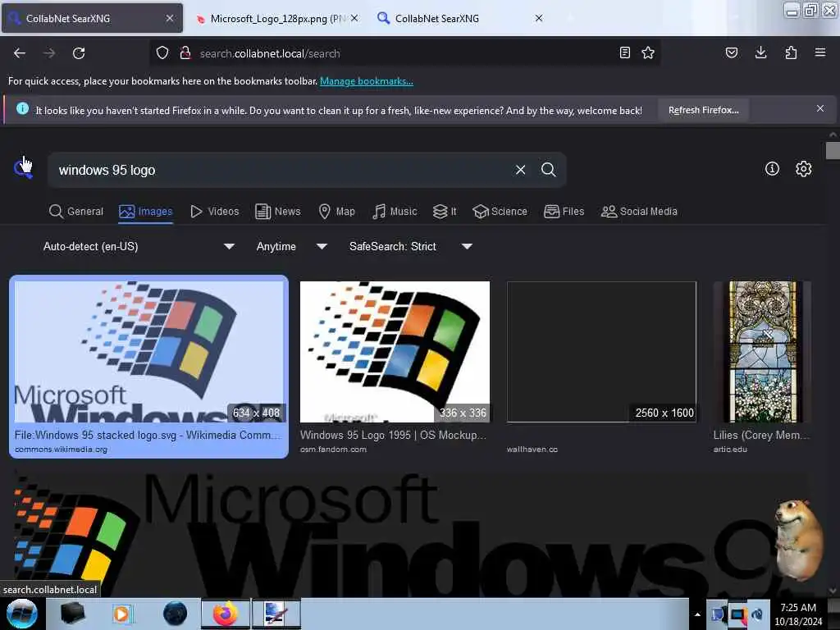Click the network monitor tray icon
This screenshot has width=840, height=630.
(737, 614)
